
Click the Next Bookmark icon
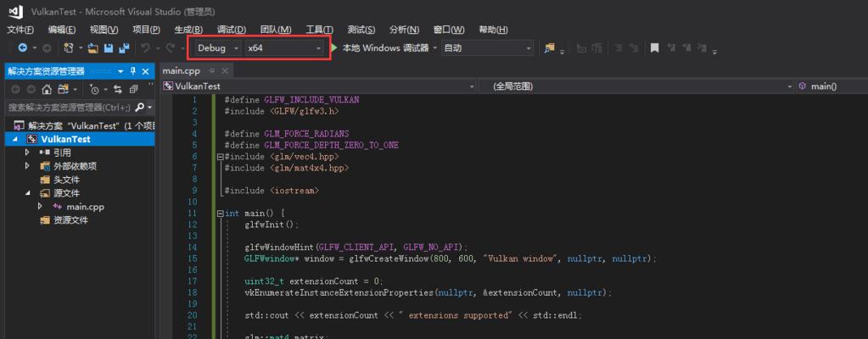[x=687, y=48]
